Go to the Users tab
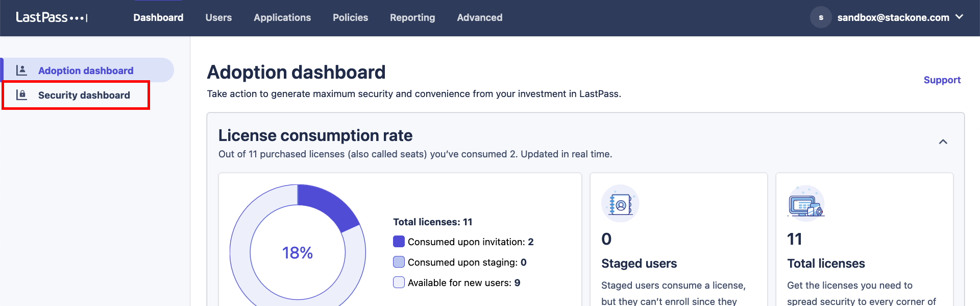This screenshot has height=306, width=980. [x=218, y=17]
